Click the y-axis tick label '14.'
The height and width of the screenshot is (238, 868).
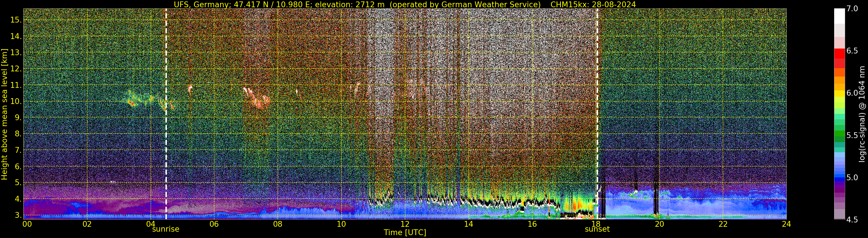[x=16, y=36]
